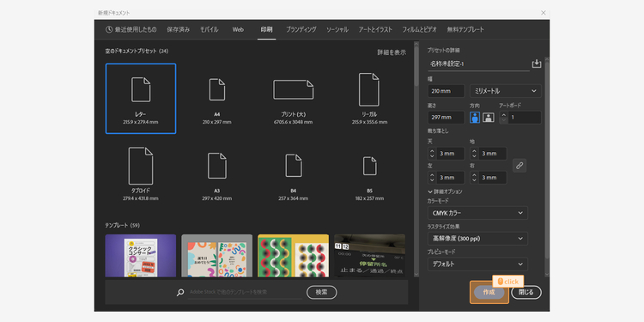Screen dimensions: 644x322
Task: Switch to the Web tab
Action: pyautogui.click(x=238, y=29)
